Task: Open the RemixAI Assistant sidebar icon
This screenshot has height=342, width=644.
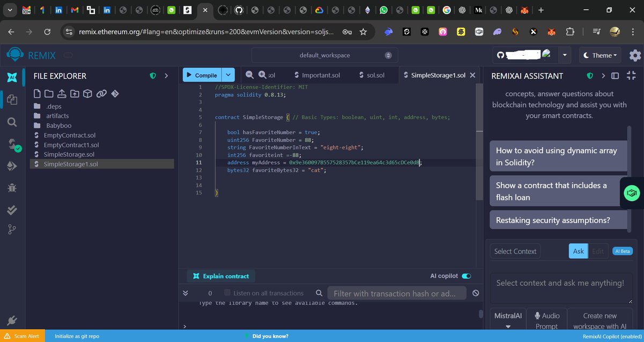Action: [12, 77]
